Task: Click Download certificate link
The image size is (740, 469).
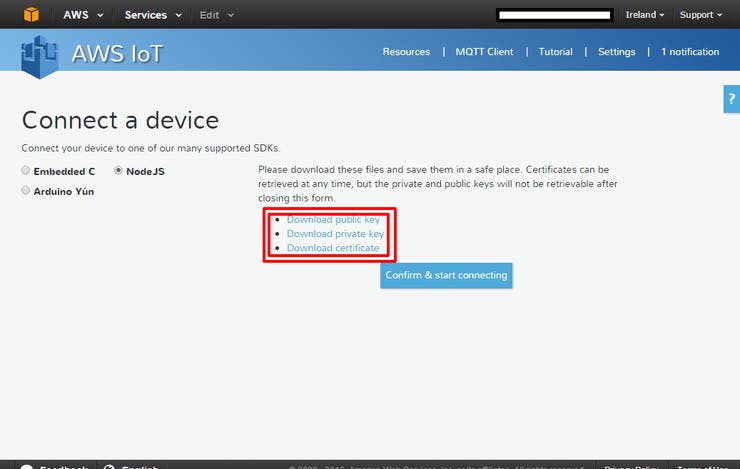Action: click(333, 248)
